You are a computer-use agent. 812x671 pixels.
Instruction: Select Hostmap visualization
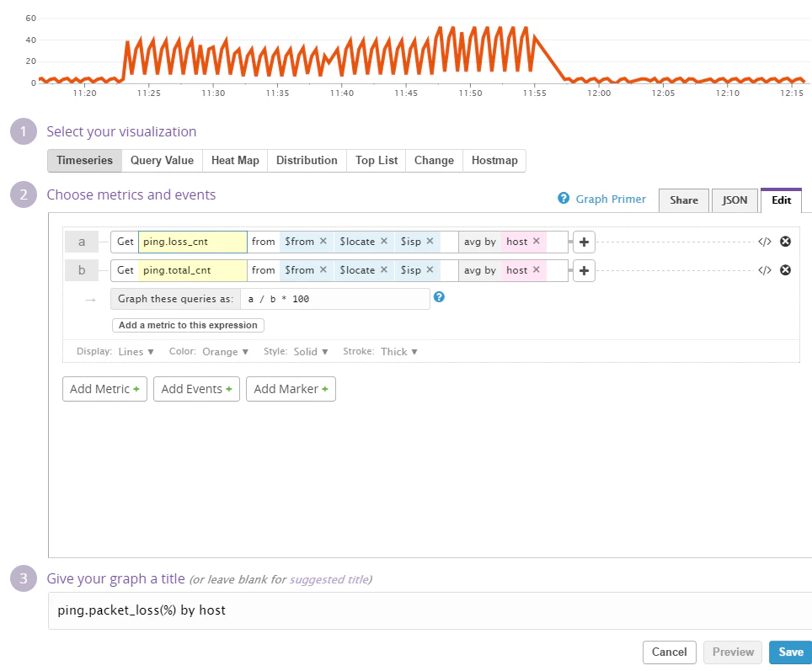494,161
